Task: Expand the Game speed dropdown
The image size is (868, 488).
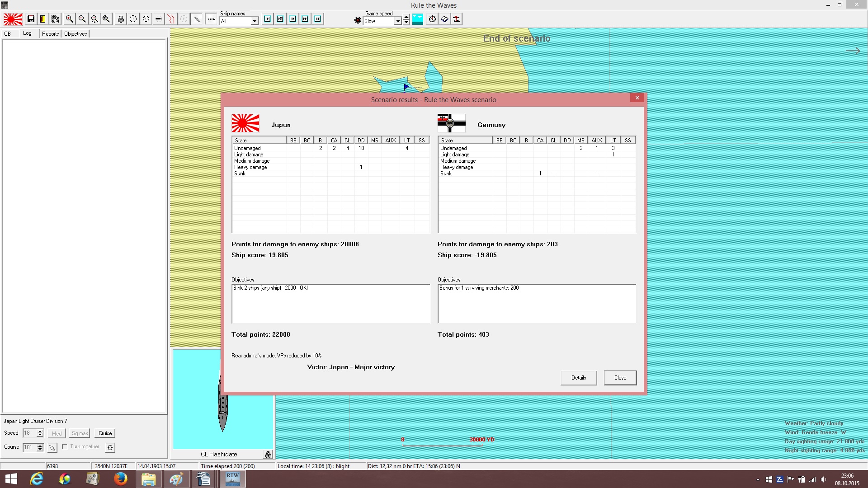Action: [398, 21]
